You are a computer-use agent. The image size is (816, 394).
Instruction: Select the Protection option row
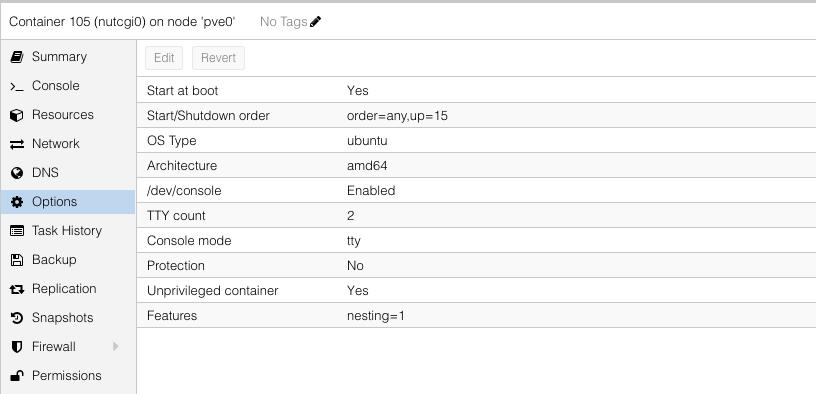coord(476,265)
